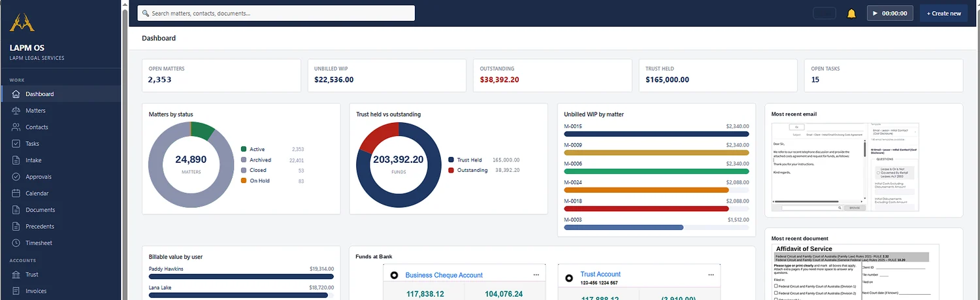Select the Open Matters summary card
The height and width of the screenshot is (300, 980).
pos(222,75)
